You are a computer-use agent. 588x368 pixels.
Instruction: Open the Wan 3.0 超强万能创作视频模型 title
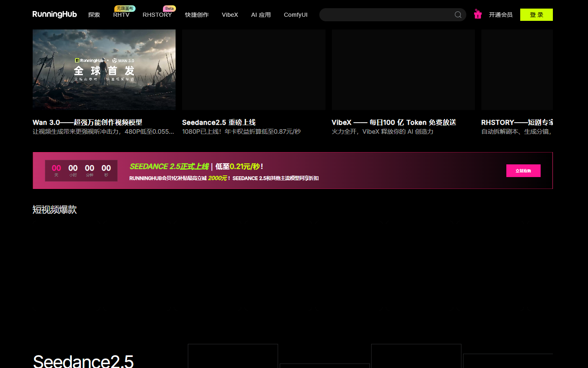point(87,122)
